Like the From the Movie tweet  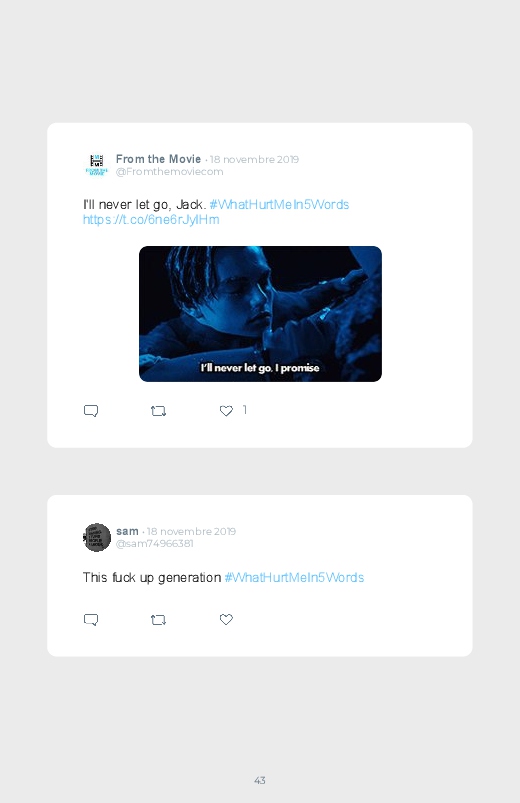(x=226, y=411)
